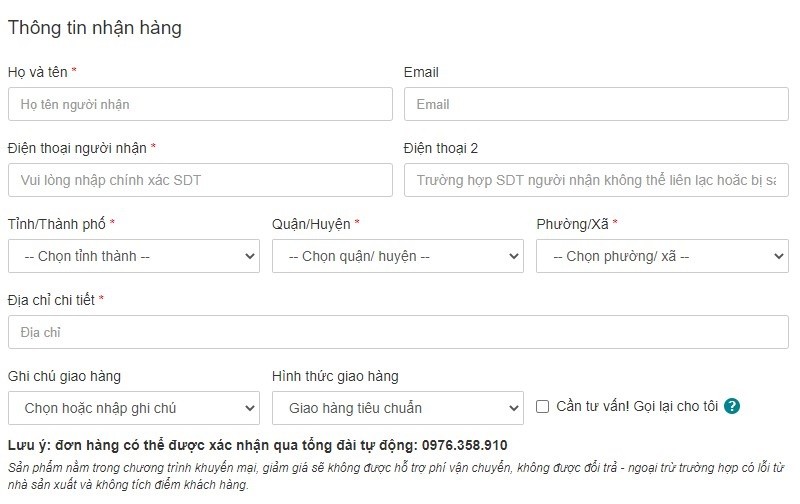This screenshot has width=800, height=504.
Task: Tick the "Cần tư vấn! Gọi lại cho tôi" checkbox
Action: tap(543, 406)
